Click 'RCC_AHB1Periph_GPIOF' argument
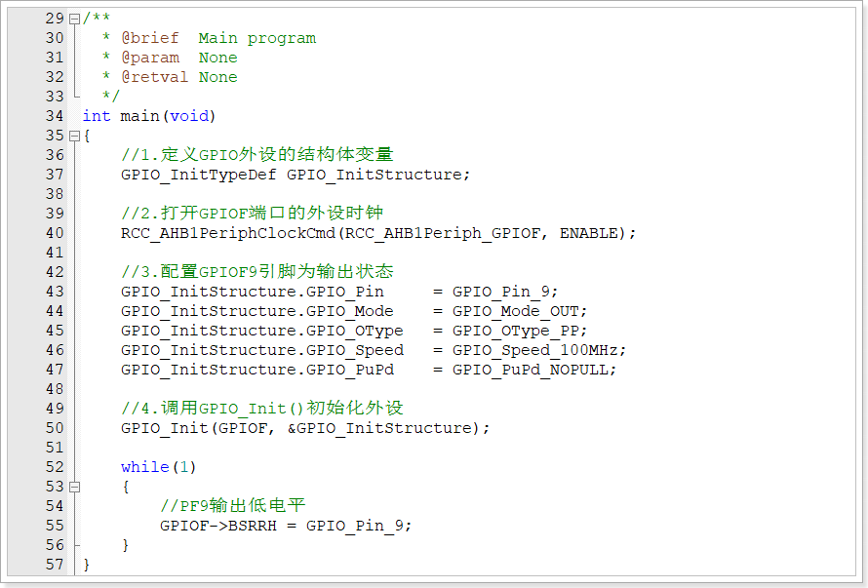 443,233
